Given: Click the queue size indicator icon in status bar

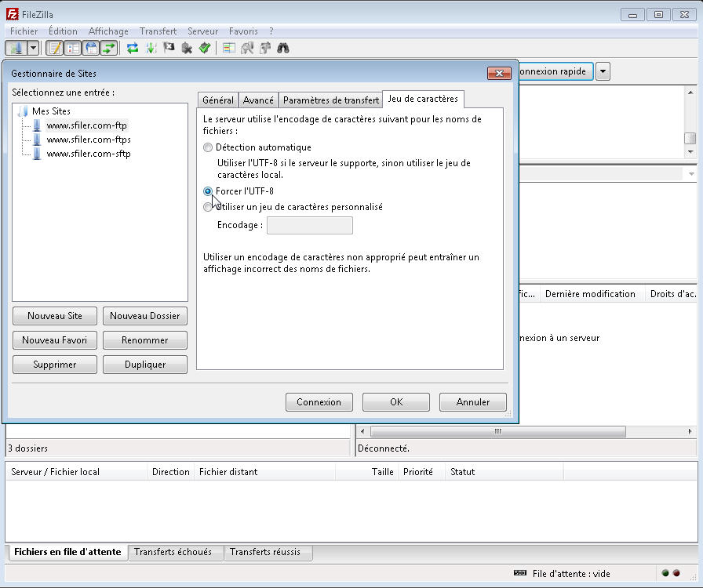Looking at the screenshot, I should tap(520, 573).
